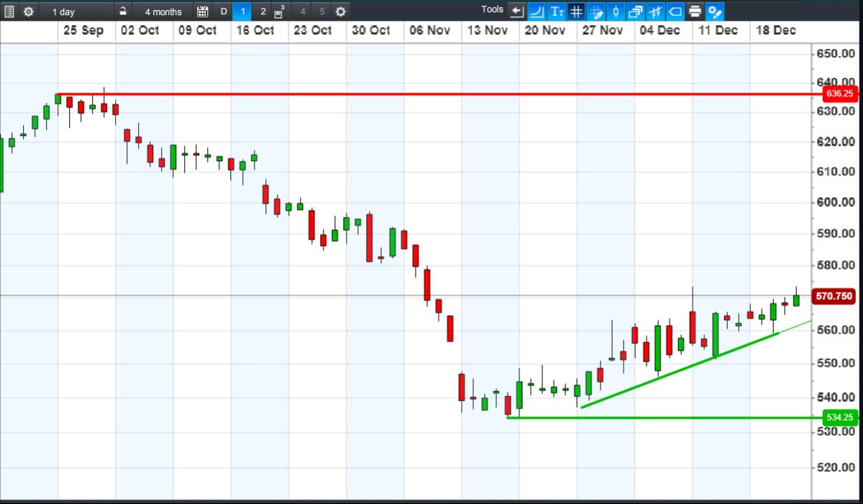The image size is (863, 504).
Task: Select chart layout 5
Action: (x=321, y=12)
